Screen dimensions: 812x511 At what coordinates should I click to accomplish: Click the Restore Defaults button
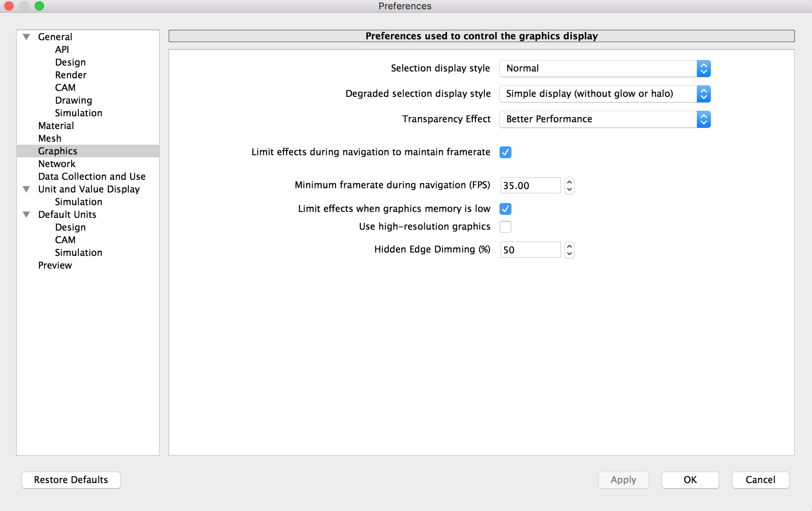click(71, 480)
